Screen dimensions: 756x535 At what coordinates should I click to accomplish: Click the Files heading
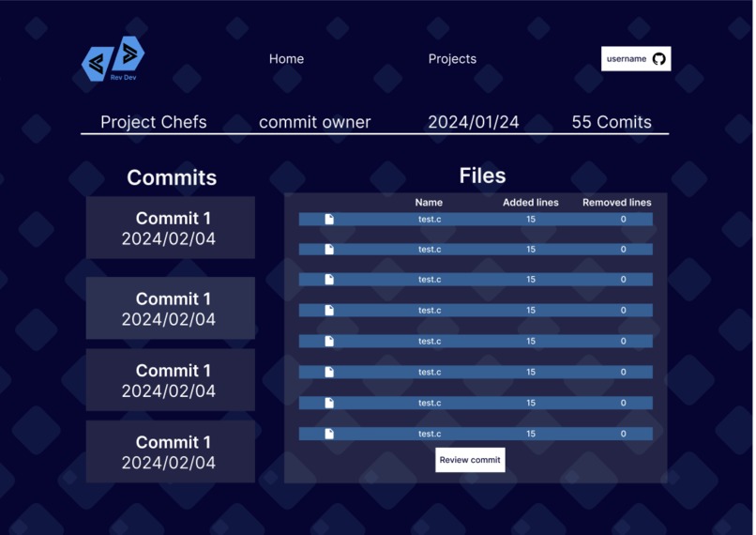[x=482, y=176]
